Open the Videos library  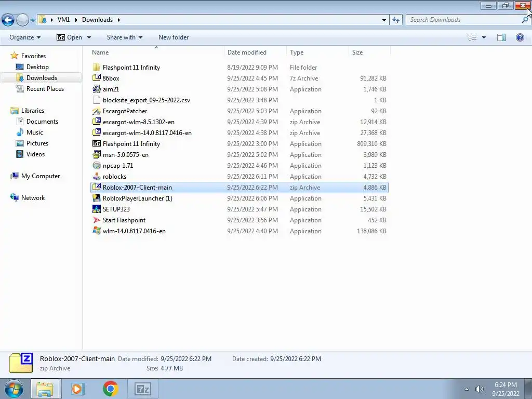35,154
